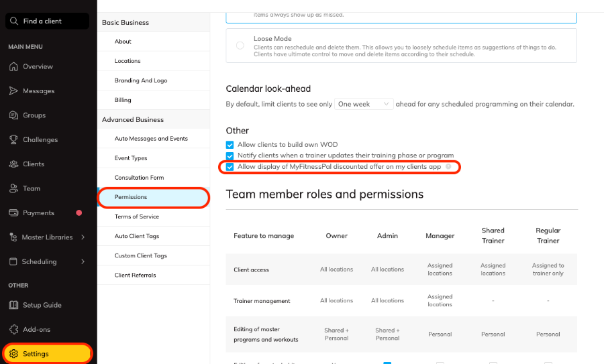The image size is (604, 364).
Task: Open the One week look-ahead dropdown
Action: point(364,104)
